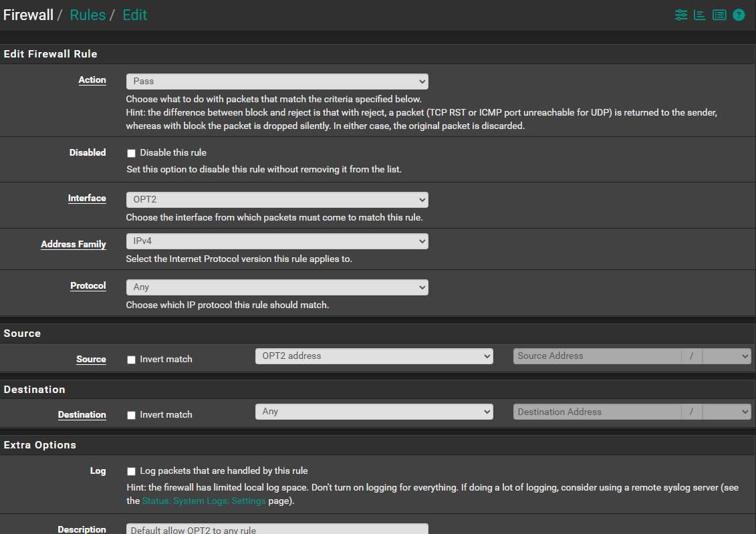756x534 pixels.
Task: Click the Destination Address input field
Action: [597, 412]
